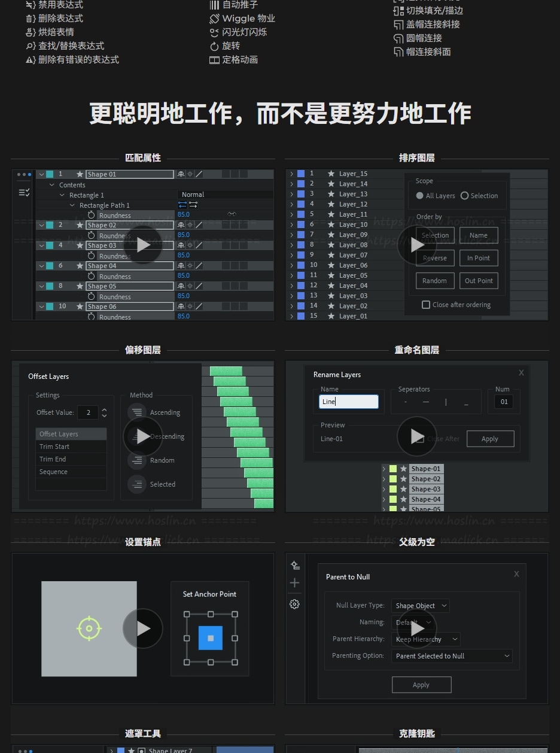Click the Out Point order button

click(479, 281)
